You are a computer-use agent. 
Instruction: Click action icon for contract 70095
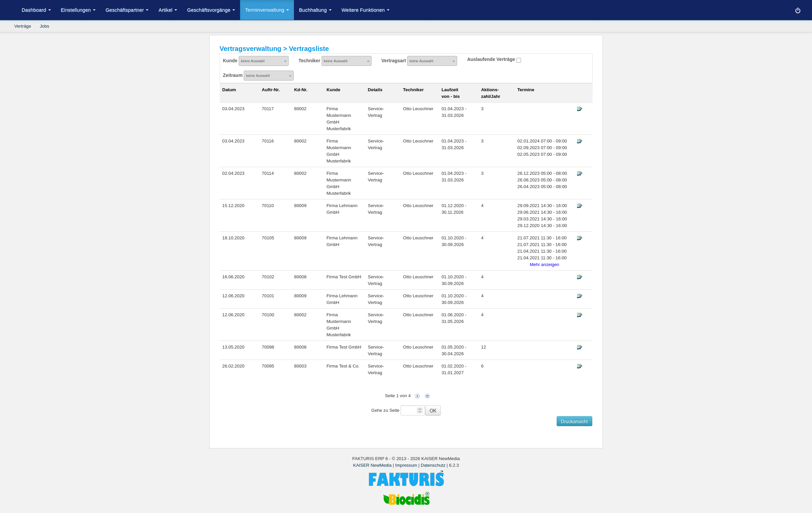pos(579,366)
